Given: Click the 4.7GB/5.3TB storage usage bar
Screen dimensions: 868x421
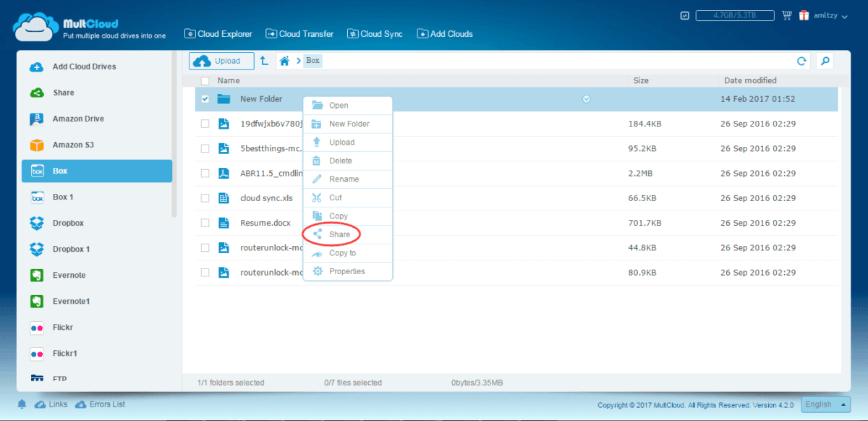Looking at the screenshot, I should [x=735, y=15].
